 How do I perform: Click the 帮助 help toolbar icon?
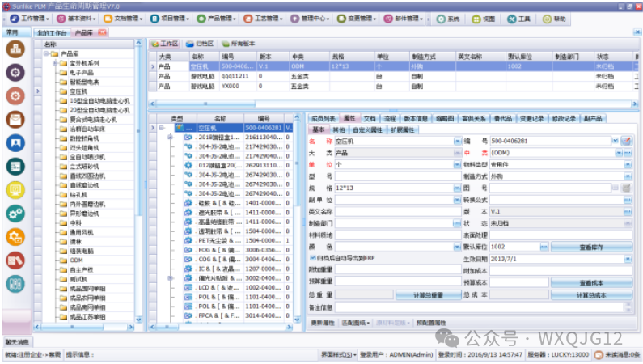(x=547, y=19)
